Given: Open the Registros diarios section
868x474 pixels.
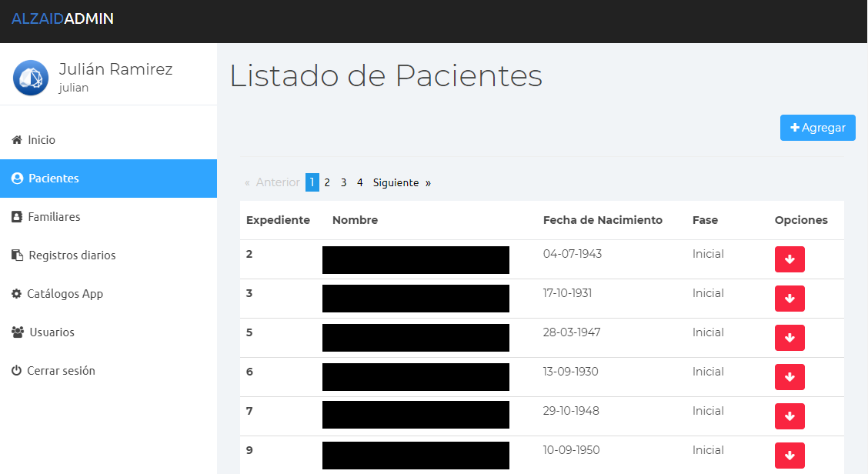Looking at the screenshot, I should coord(72,255).
